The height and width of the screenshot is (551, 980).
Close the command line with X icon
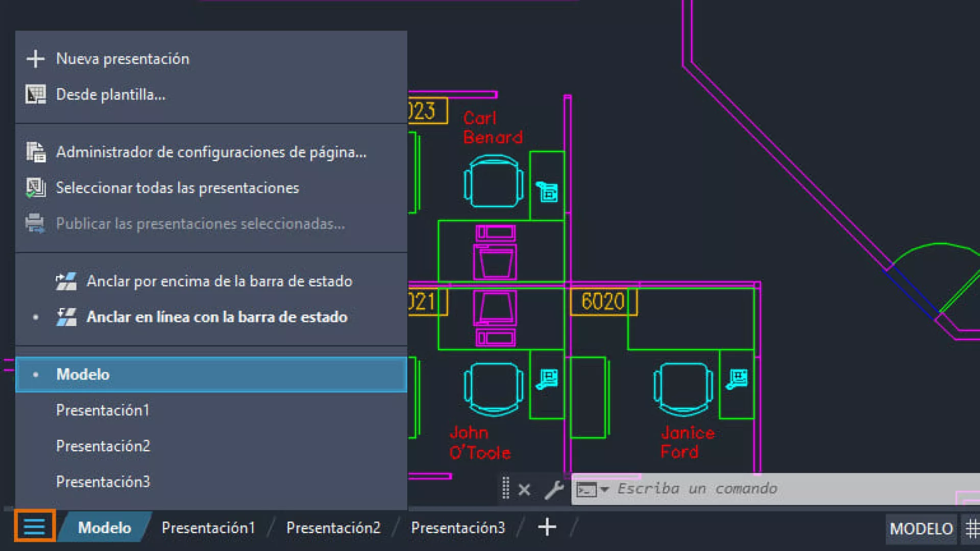point(524,490)
